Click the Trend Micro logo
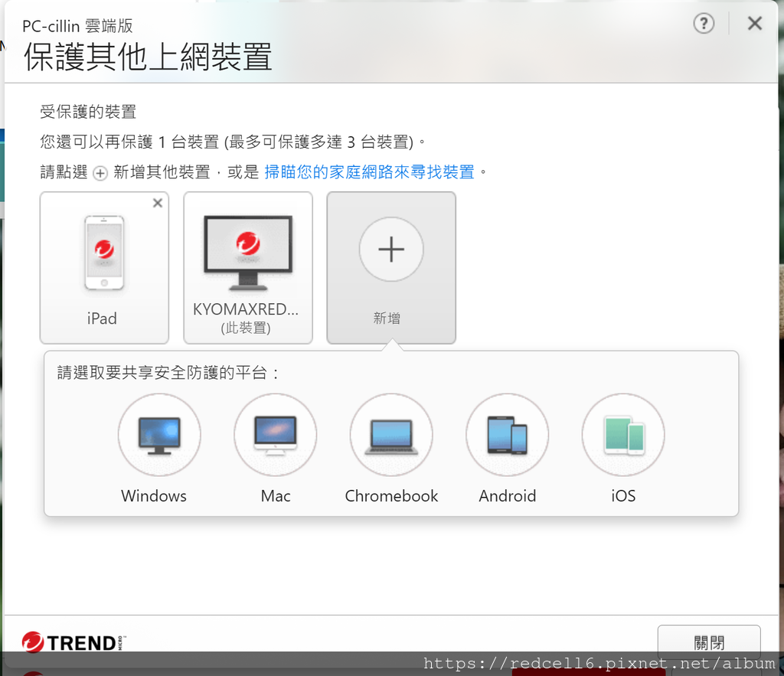Viewport: 784px width, 676px height. point(73,642)
